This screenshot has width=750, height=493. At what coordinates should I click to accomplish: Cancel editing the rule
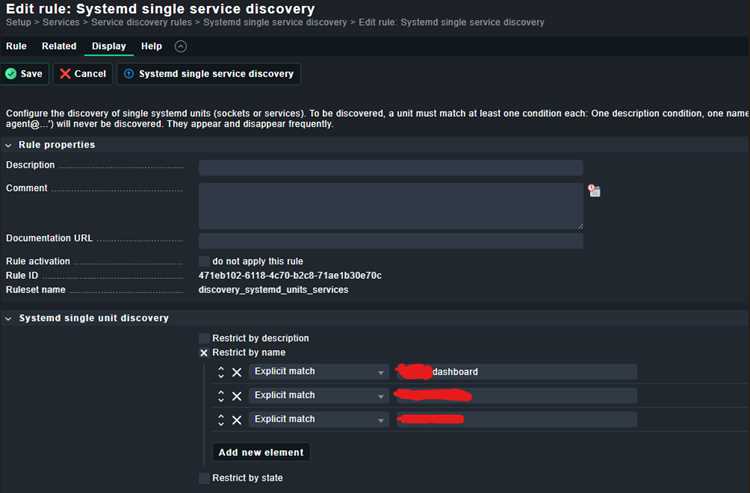tap(83, 74)
